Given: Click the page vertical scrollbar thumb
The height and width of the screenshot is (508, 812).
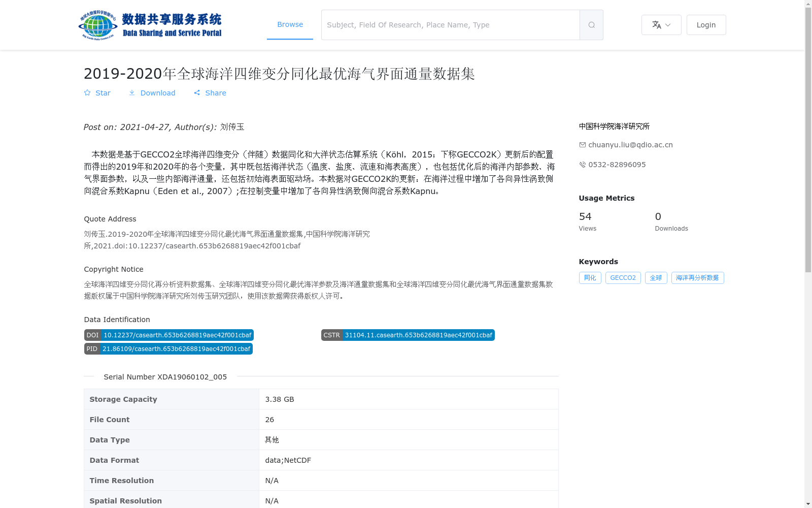Looking at the screenshot, I should click(808, 140).
